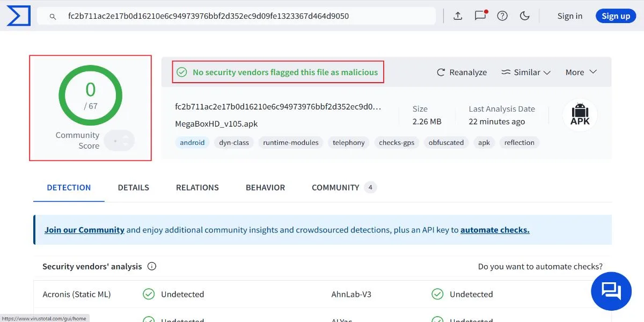644x322 pixels.
Task: Expand the More dropdown menu
Action: click(581, 72)
